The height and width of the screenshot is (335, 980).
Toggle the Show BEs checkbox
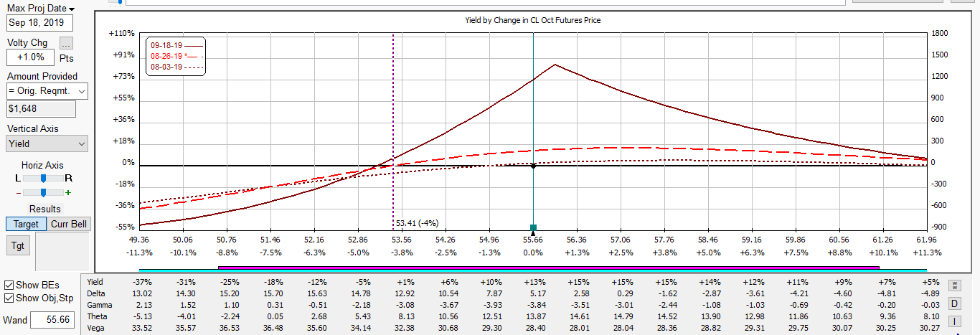click(x=9, y=285)
